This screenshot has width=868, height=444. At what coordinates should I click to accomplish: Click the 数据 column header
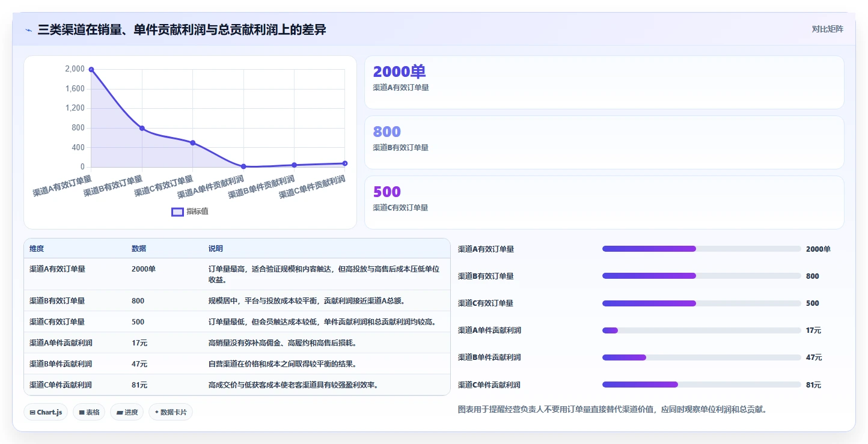139,249
